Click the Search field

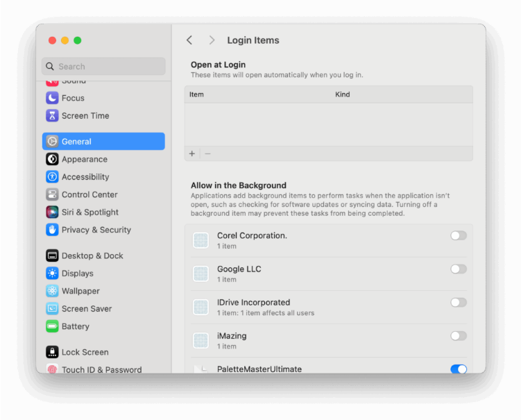103,67
